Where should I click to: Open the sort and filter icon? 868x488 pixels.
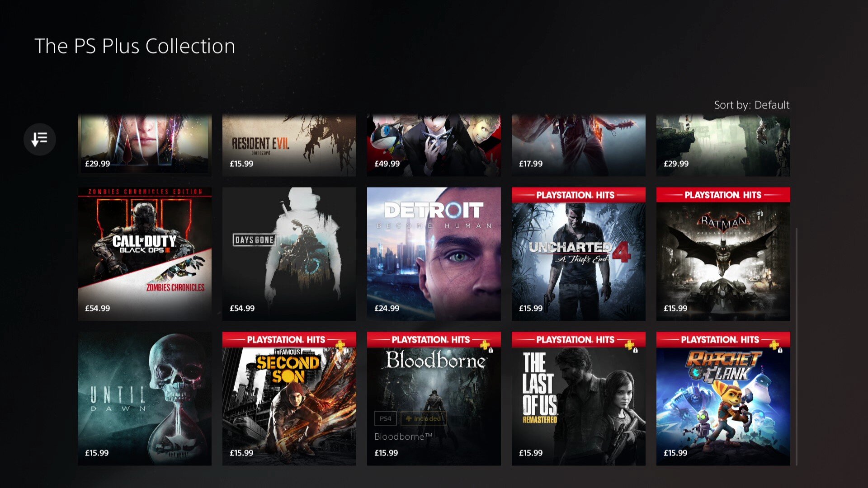click(x=40, y=139)
